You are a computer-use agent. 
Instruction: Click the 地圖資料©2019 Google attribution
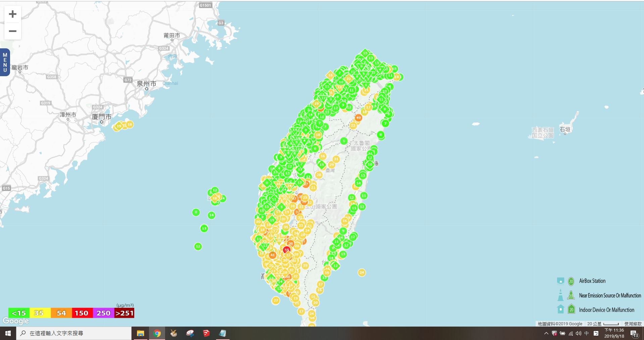[560, 324]
